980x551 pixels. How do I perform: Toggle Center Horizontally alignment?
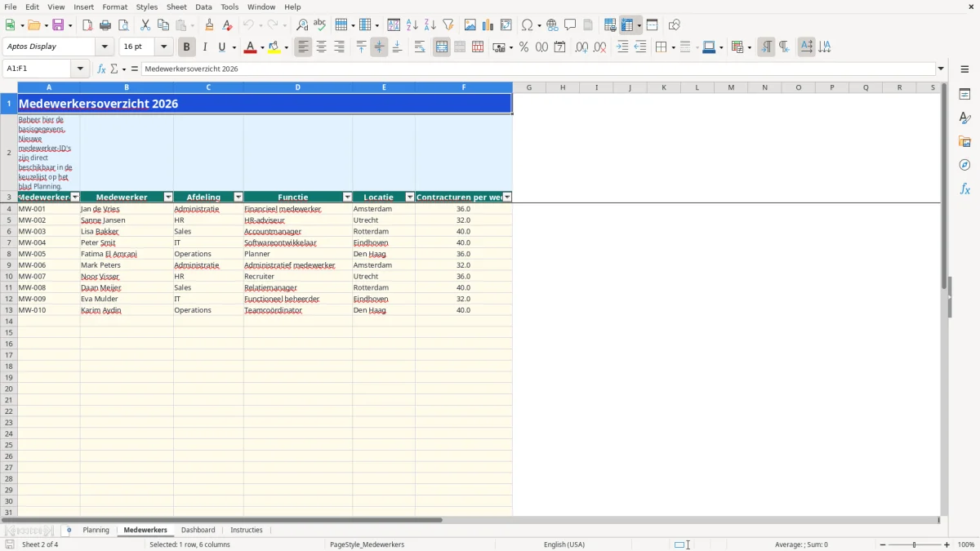click(x=322, y=47)
